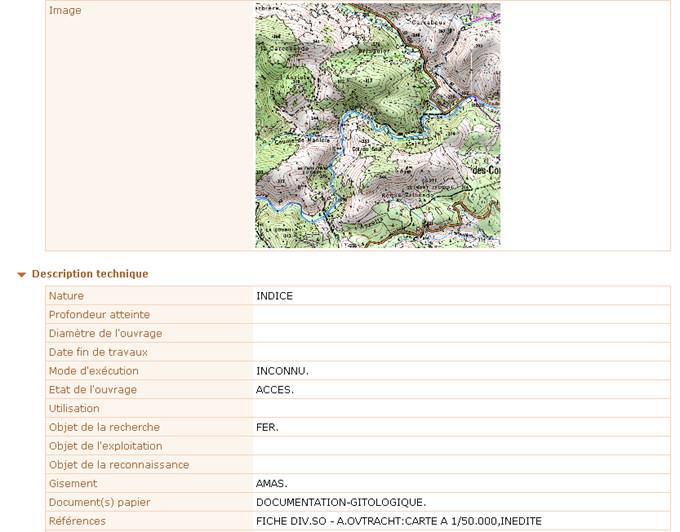Click the INDICE value
The height and width of the screenshot is (532, 680).
click(274, 296)
